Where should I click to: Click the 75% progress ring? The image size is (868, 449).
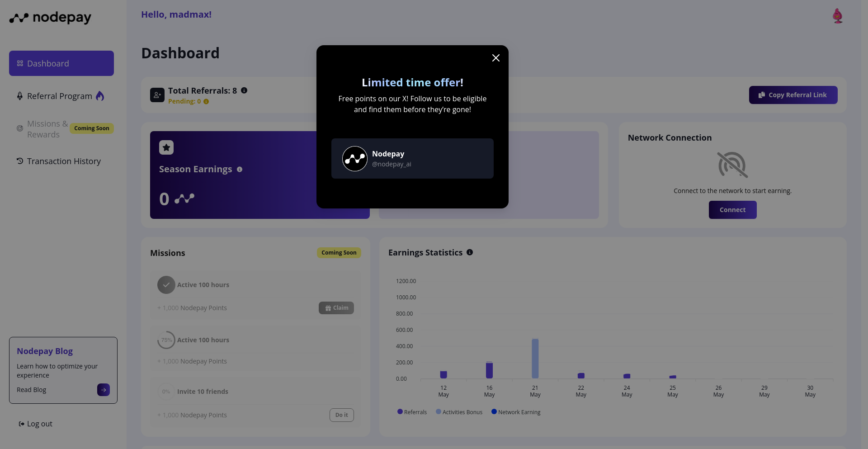(x=166, y=340)
